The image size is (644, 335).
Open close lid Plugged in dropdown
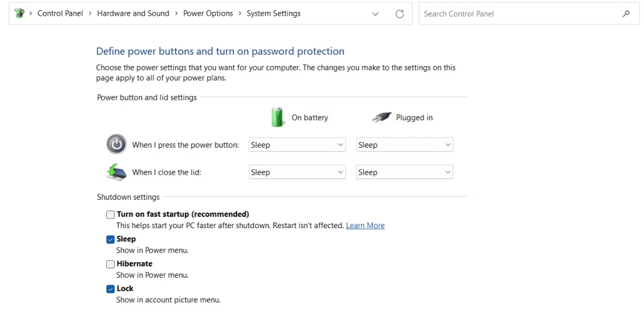(x=404, y=172)
